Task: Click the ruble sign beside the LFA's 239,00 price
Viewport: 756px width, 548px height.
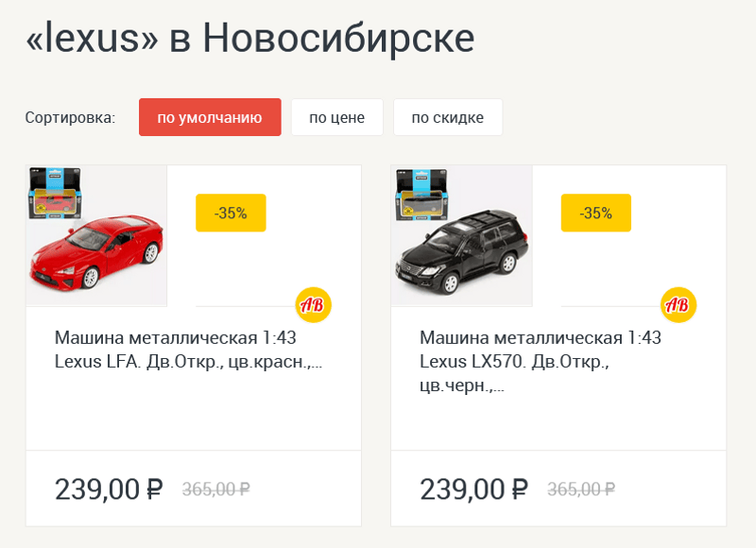Action: tap(154, 489)
